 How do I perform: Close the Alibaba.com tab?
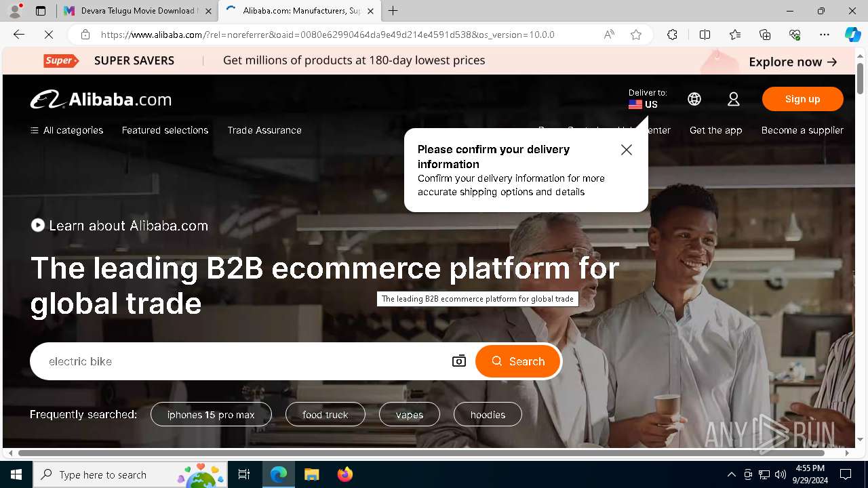[370, 11]
